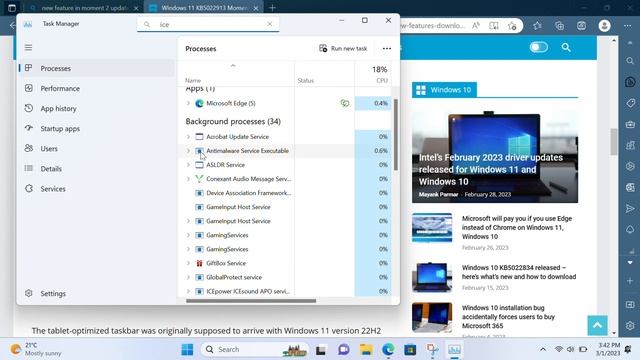Screen dimensions: 640x360
Task: Open the Edge Favorites list button
Action: point(537,26)
